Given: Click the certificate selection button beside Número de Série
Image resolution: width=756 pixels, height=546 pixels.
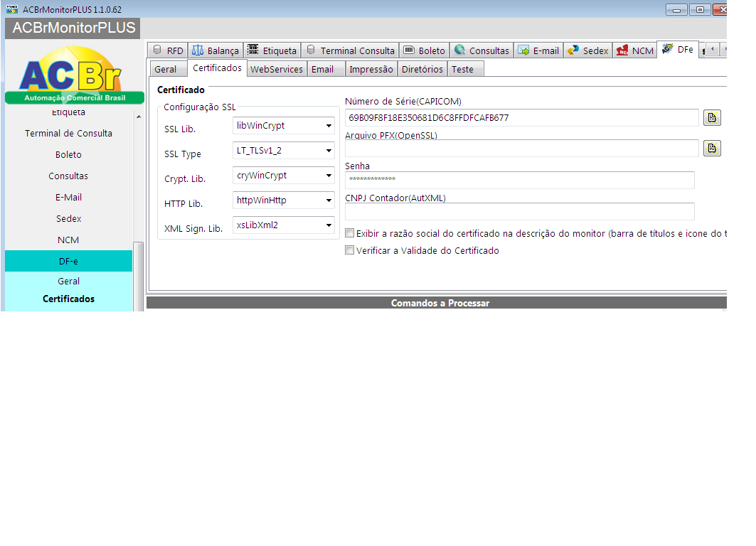Looking at the screenshot, I should [712, 117].
